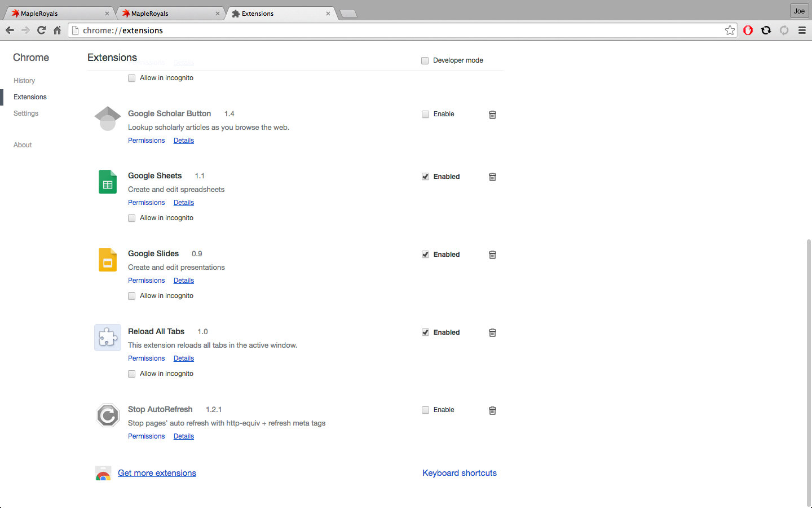Close the second MapleRoyals tab
This screenshot has width=812, height=508.
pos(217,14)
